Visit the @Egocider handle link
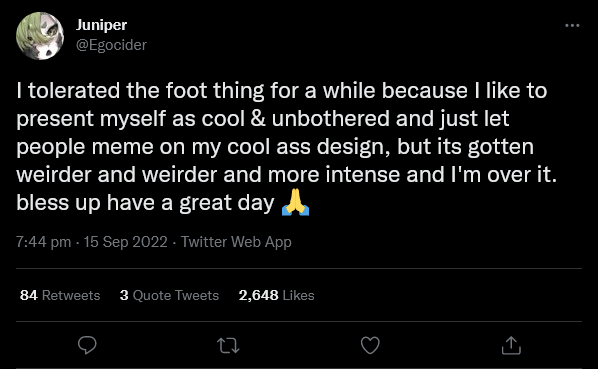The width and height of the screenshot is (598, 369). (x=111, y=45)
